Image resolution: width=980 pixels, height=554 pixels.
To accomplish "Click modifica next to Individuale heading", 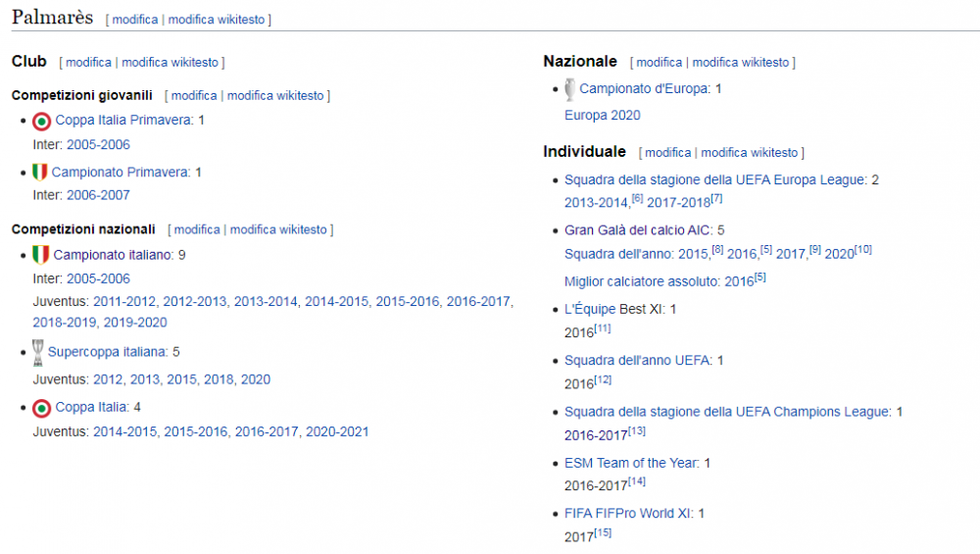I will click(668, 153).
